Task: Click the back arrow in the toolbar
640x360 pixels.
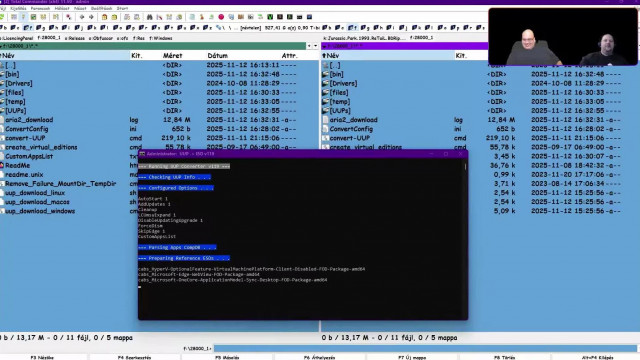Action: [x=82, y=17]
